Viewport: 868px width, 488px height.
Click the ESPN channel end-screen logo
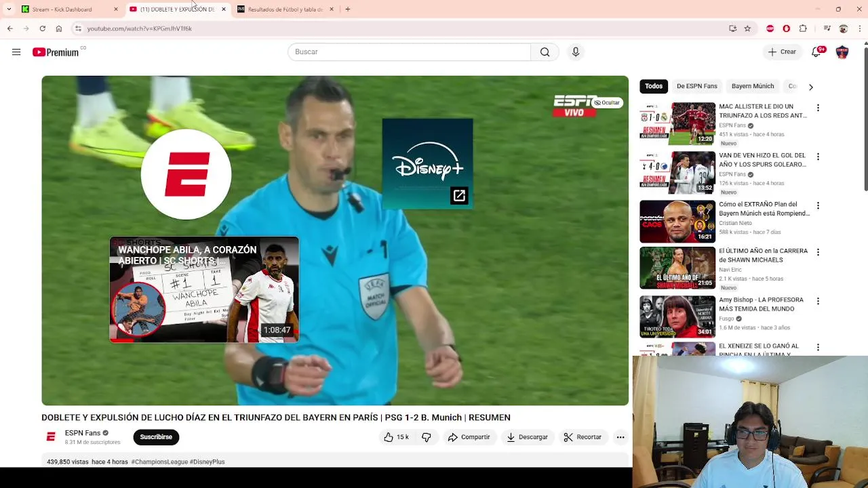pyautogui.click(x=186, y=174)
